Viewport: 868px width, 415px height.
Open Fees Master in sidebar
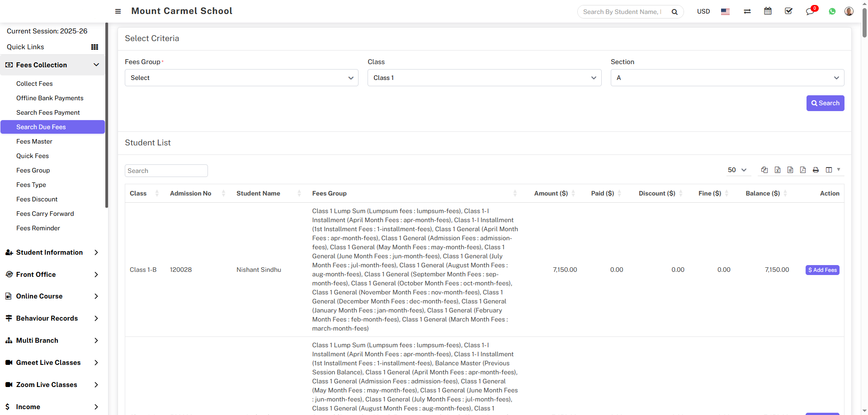(x=34, y=141)
